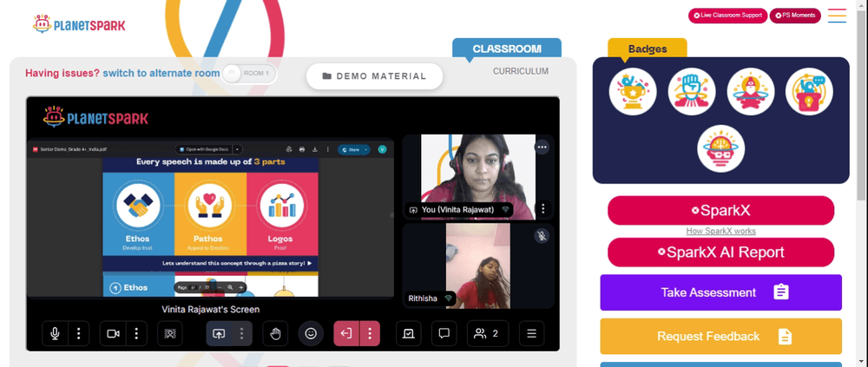Zoom out with the minus in PDF page bar
Viewport: 868px width, 367px height.
pos(220,288)
